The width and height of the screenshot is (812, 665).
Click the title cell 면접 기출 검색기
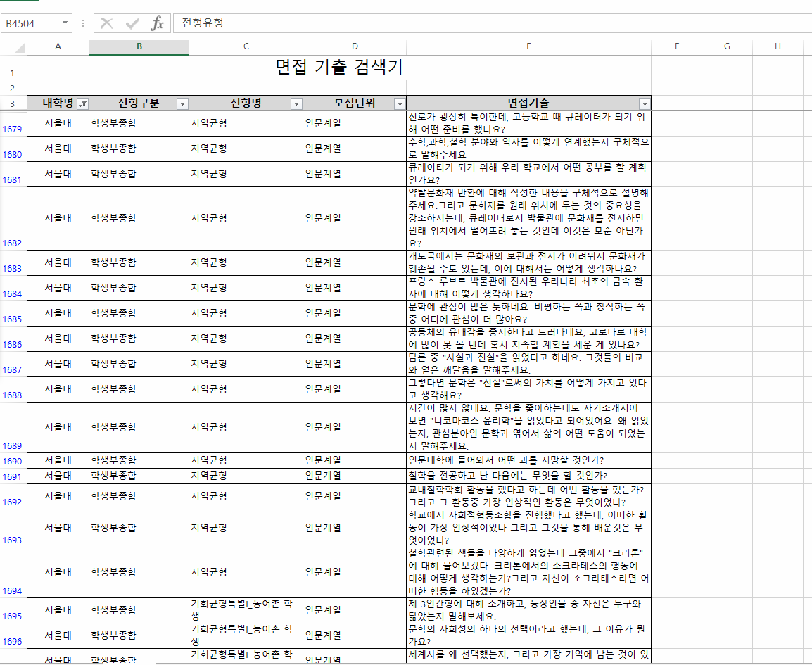tap(338, 68)
